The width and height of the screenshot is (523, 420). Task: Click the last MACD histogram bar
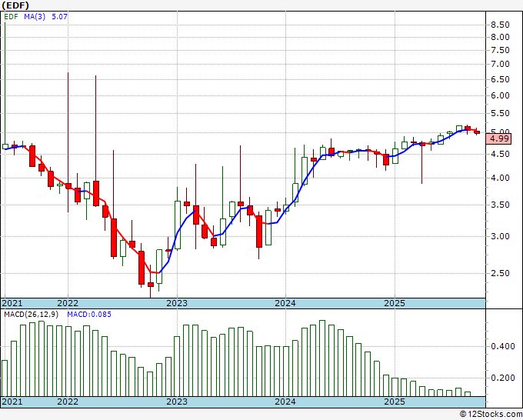tap(468, 394)
